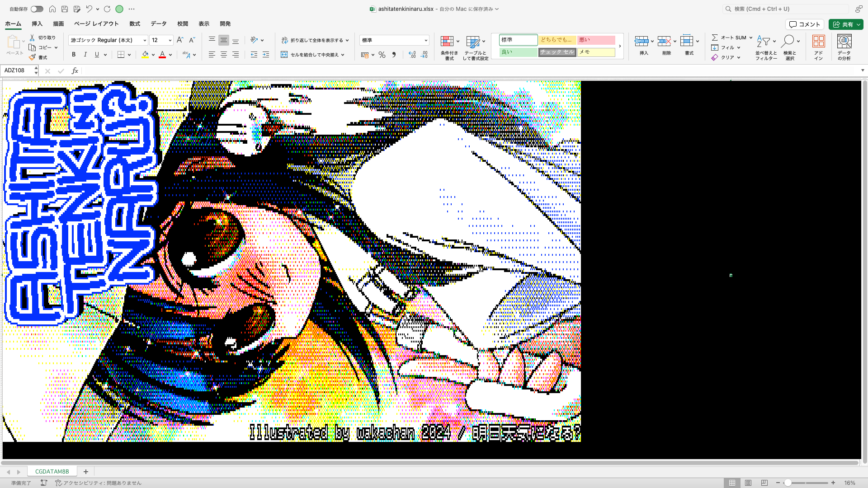The height and width of the screenshot is (488, 868).
Task: Apply the yellow fill color bucket
Action: pyautogui.click(x=145, y=55)
